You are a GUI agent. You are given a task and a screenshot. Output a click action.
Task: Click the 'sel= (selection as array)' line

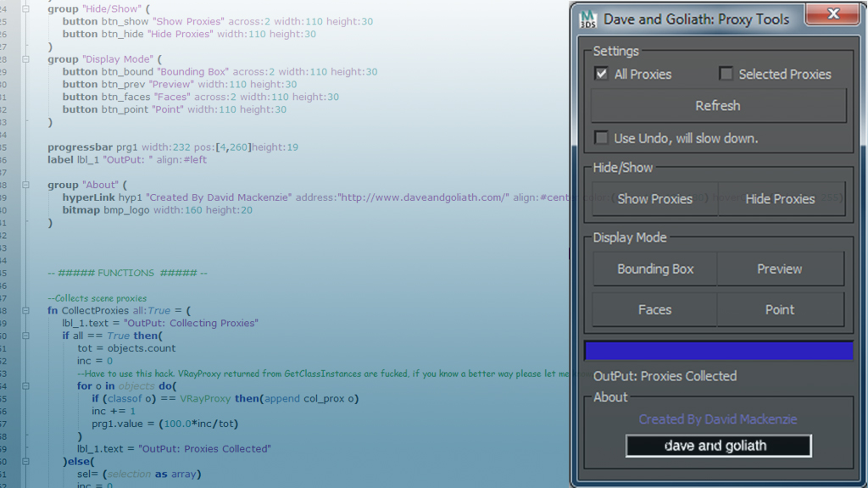pos(139,474)
